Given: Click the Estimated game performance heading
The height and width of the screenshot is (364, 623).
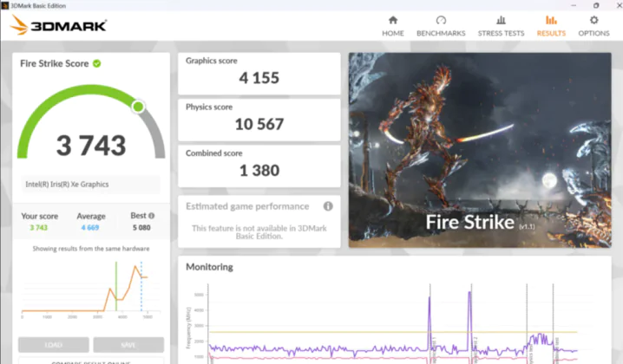Looking at the screenshot, I should 247,206.
